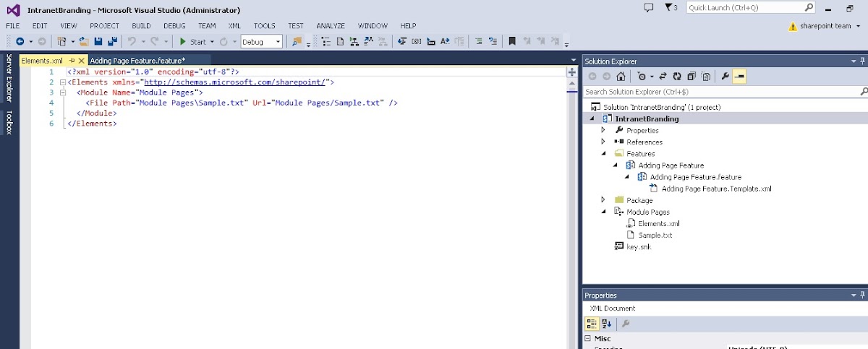Click the bookmark icon in the toolbar
The height and width of the screenshot is (349, 868).
(512, 41)
